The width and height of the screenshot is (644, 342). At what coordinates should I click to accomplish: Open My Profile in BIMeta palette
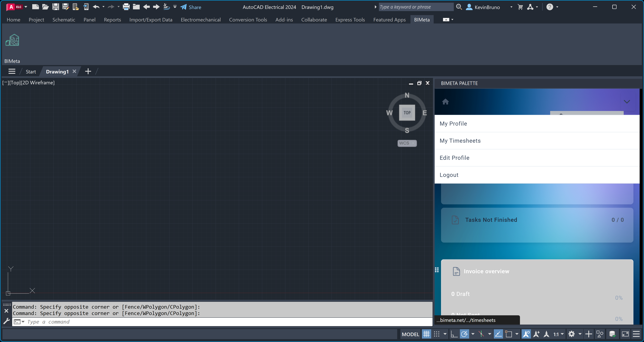pos(537,124)
